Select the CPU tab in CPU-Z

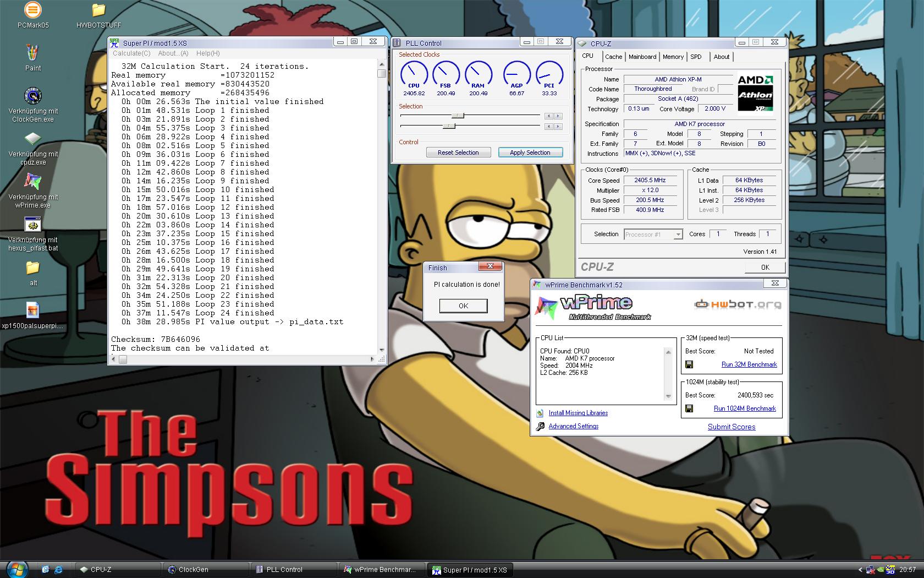tap(588, 56)
